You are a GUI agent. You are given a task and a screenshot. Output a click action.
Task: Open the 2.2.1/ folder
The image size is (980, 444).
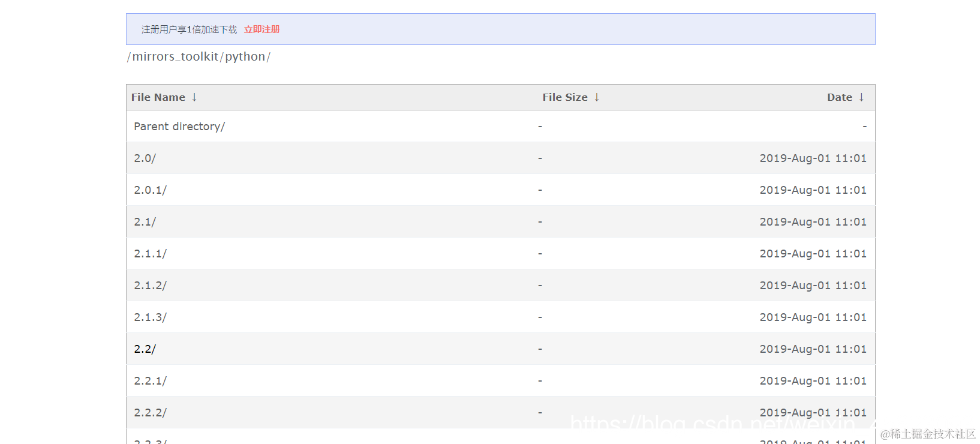click(150, 381)
